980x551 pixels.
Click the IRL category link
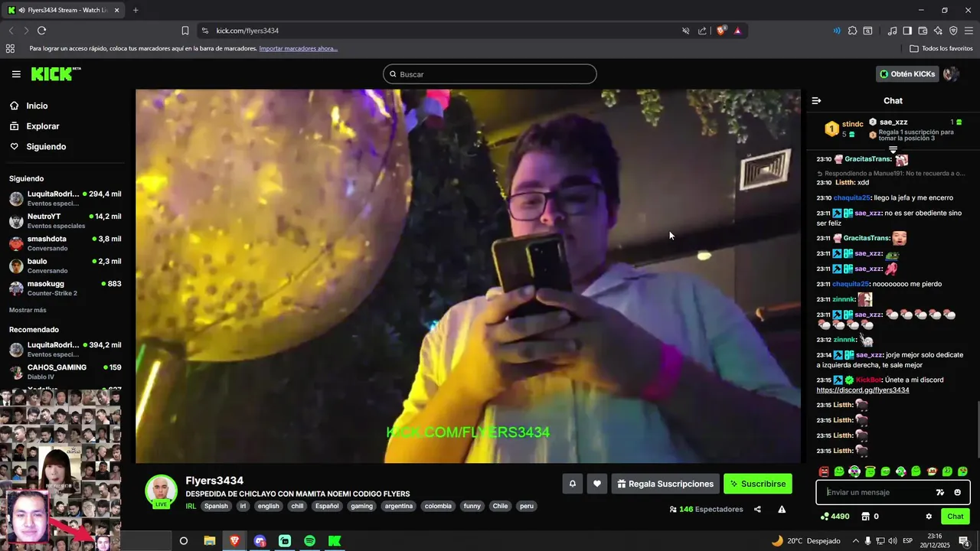click(x=191, y=506)
